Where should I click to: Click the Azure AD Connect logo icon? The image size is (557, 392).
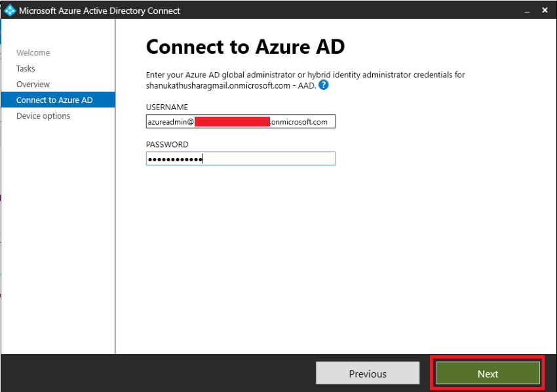coord(10,10)
